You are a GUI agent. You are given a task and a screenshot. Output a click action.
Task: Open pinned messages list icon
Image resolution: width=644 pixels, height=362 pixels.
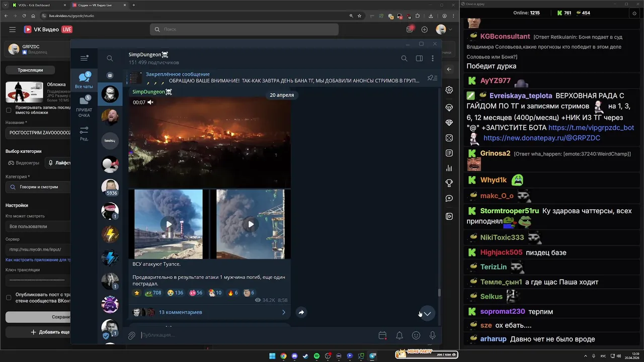pos(432,78)
